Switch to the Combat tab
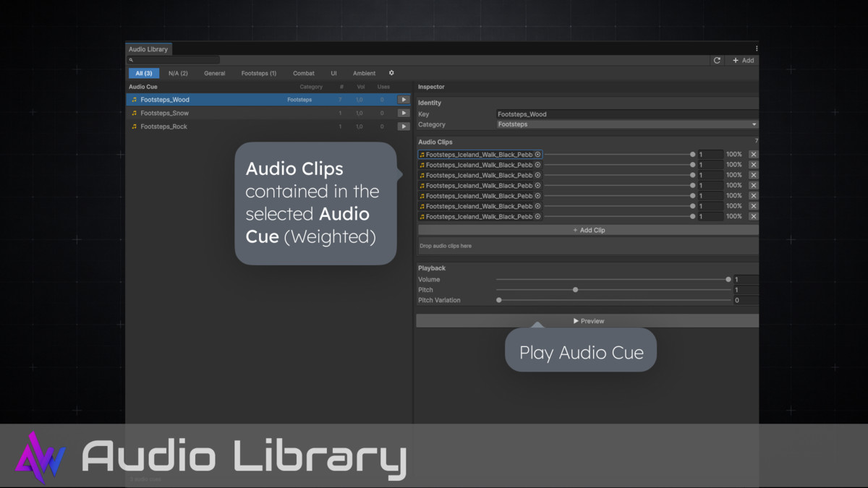This screenshot has height=488, width=868. click(x=304, y=73)
